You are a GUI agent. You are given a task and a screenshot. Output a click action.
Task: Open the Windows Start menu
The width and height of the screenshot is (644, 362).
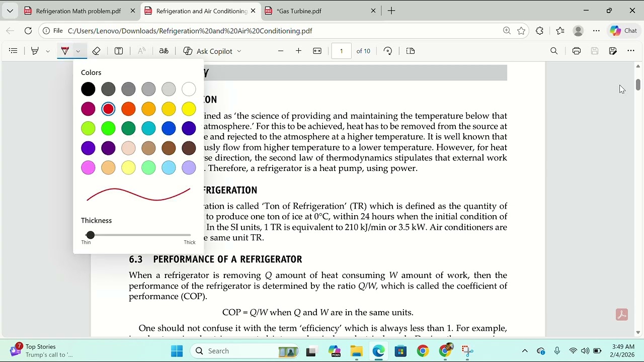(x=177, y=351)
